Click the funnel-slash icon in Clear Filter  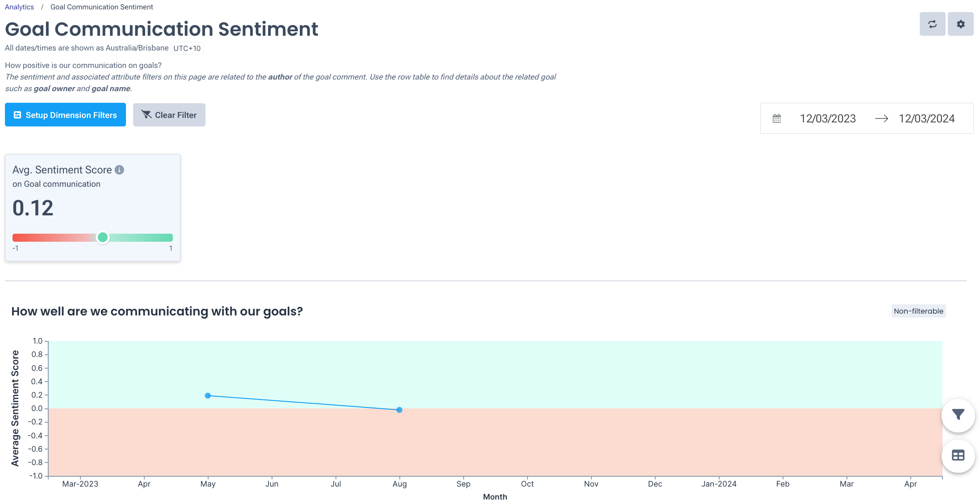[x=146, y=114]
